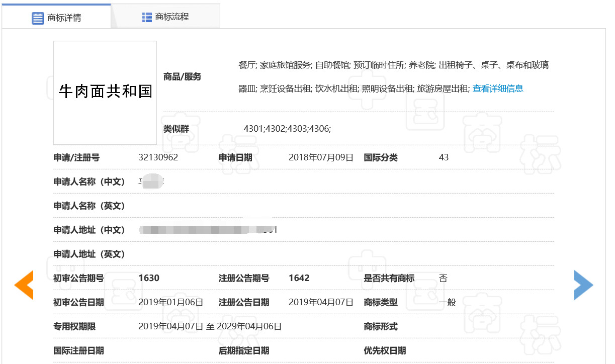Select application date 2018年07月09日
Viewport: 615px width, 364px height.
pyautogui.click(x=321, y=157)
